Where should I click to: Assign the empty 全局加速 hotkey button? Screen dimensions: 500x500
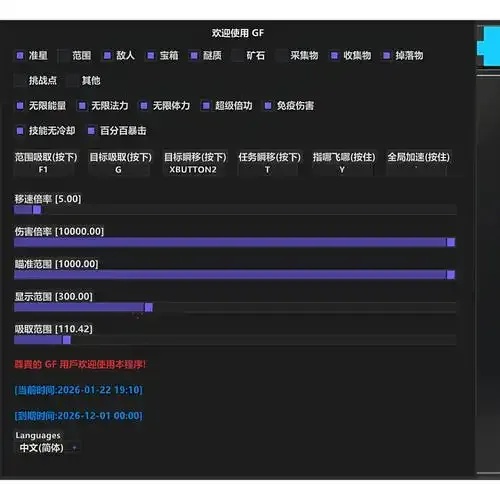(417, 170)
